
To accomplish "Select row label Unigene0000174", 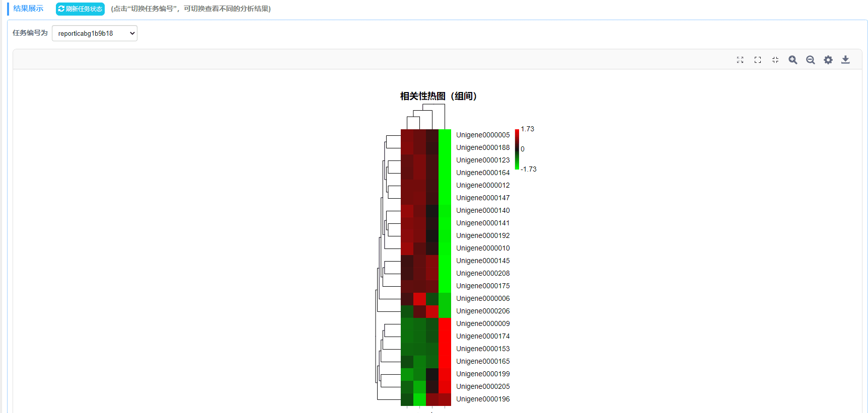I will 483,336.
